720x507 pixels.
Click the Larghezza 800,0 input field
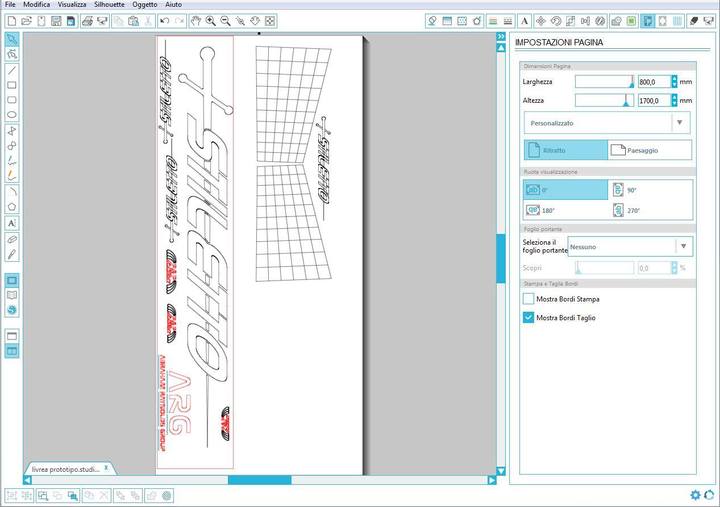click(654, 82)
